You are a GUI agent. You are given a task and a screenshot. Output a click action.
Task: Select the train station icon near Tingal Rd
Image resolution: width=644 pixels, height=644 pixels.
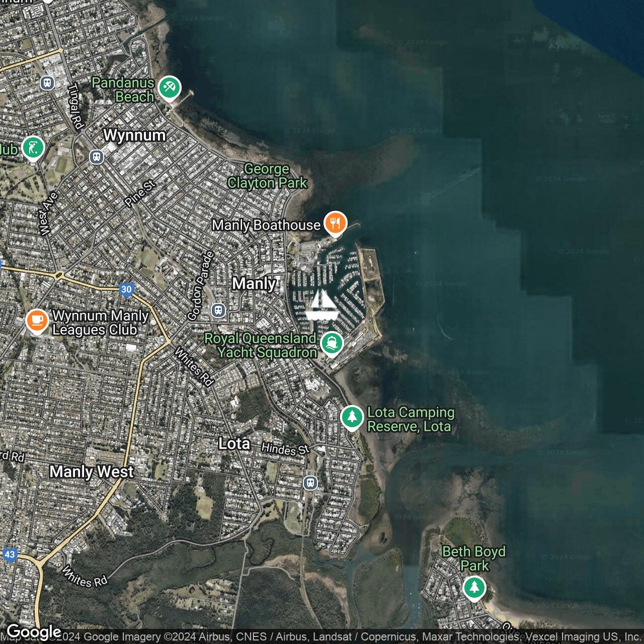point(48,83)
